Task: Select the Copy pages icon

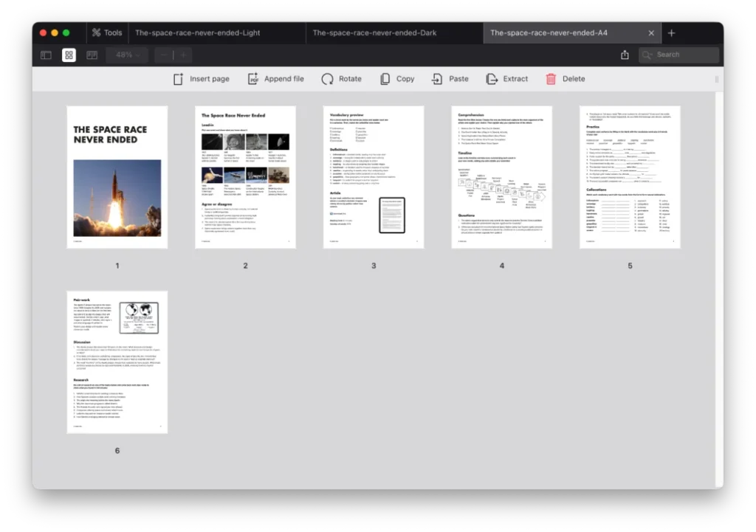Action: click(385, 78)
